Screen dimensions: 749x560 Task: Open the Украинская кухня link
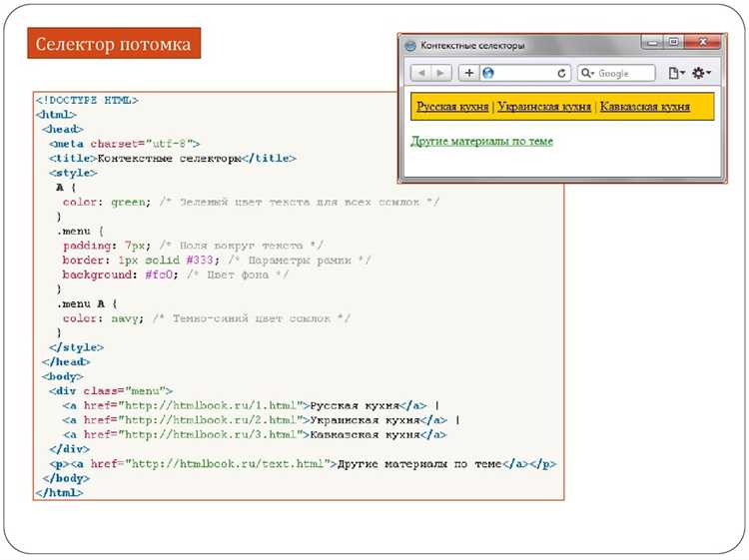pos(544,107)
